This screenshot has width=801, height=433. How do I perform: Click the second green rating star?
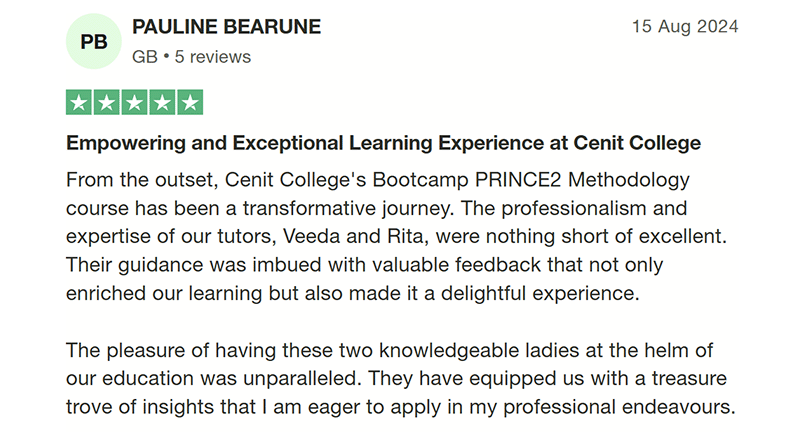(x=107, y=102)
